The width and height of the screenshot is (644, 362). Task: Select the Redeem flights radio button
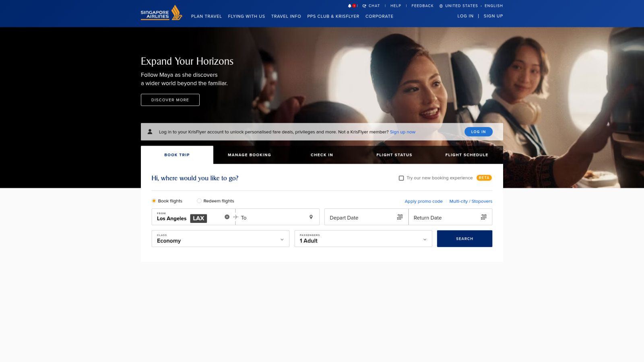coord(199,201)
